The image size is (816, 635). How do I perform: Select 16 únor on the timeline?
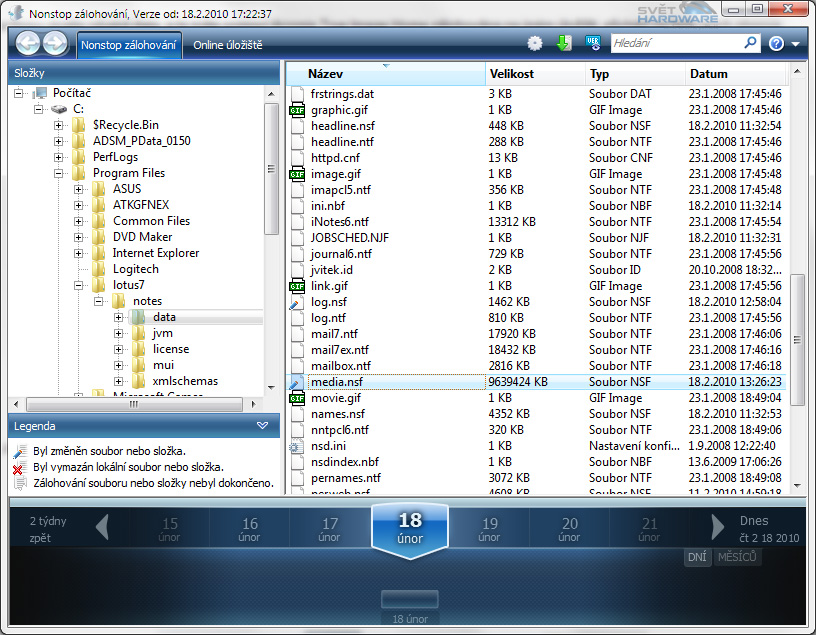click(250, 529)
